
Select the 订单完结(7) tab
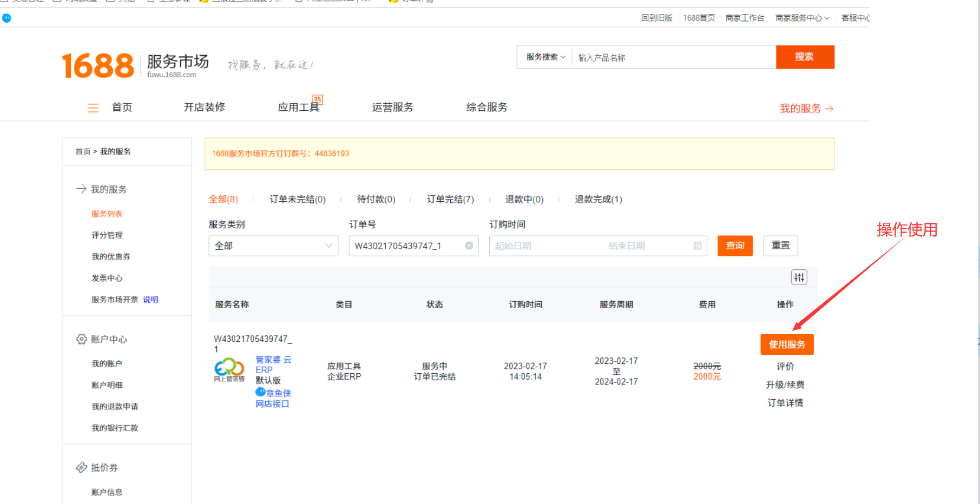click(450, 199)
